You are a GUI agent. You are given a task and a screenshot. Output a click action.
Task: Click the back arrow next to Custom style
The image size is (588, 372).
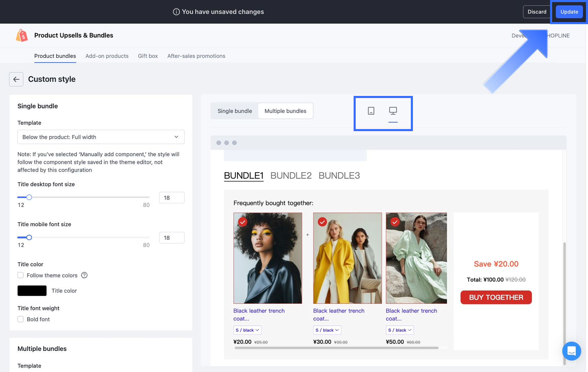16,79
